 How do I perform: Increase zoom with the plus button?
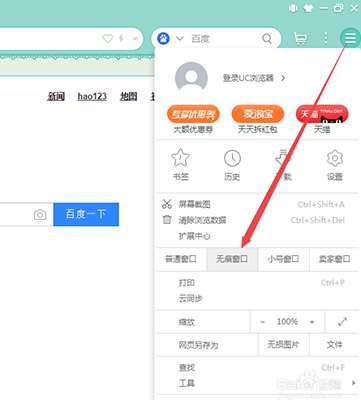coord(312,322)
